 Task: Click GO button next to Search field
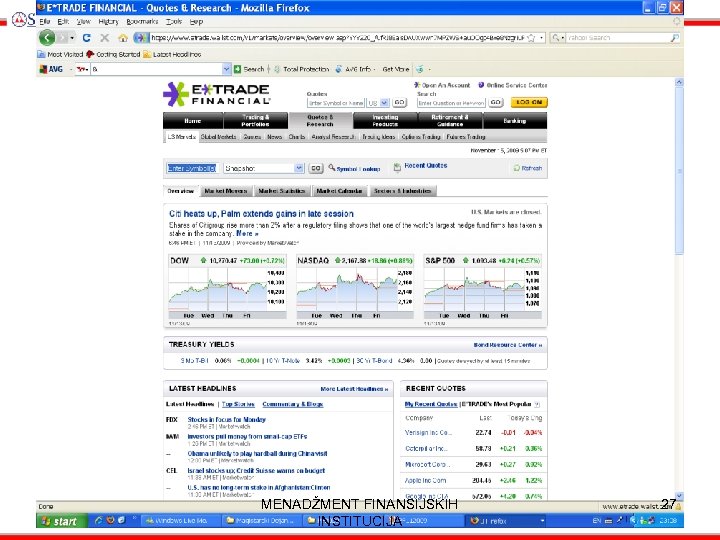pyautogui.click(x=495, y=102)
